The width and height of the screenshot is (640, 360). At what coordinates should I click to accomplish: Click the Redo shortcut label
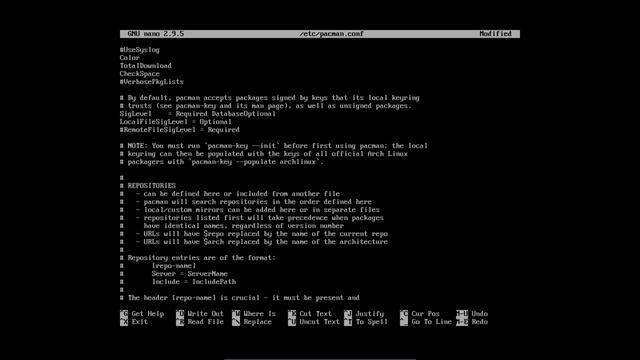click(x=480, y=322)
